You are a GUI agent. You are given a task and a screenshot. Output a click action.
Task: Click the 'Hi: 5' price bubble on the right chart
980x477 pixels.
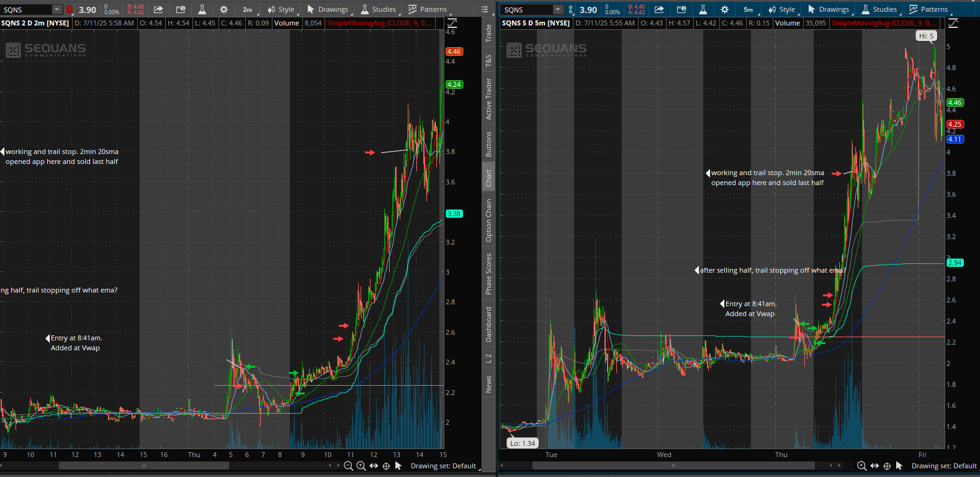(x=926, y=36)
